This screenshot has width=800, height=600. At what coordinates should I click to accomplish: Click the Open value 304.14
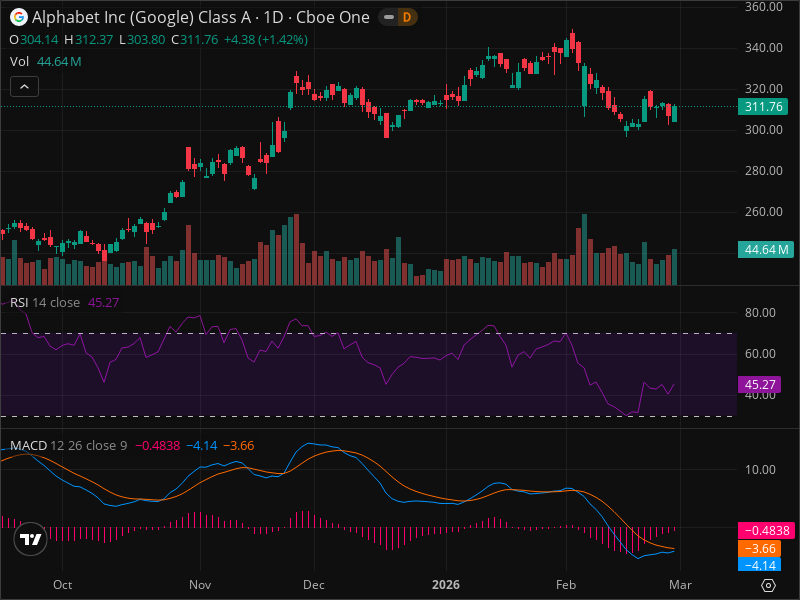pos(39,40)
